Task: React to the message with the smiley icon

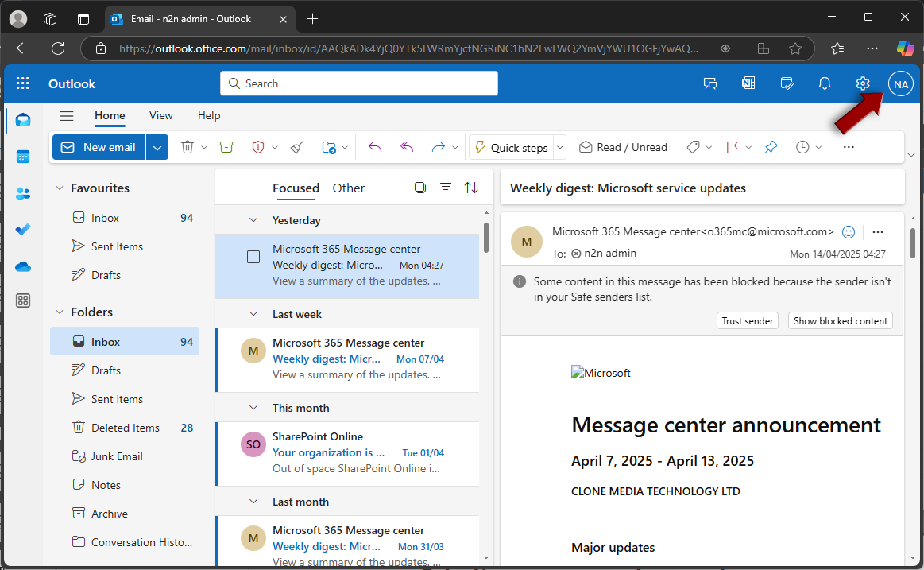Action: [x=849, y=232]
